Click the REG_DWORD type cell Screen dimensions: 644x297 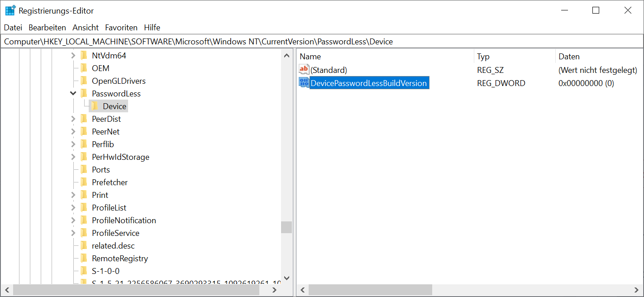(501, 83)
